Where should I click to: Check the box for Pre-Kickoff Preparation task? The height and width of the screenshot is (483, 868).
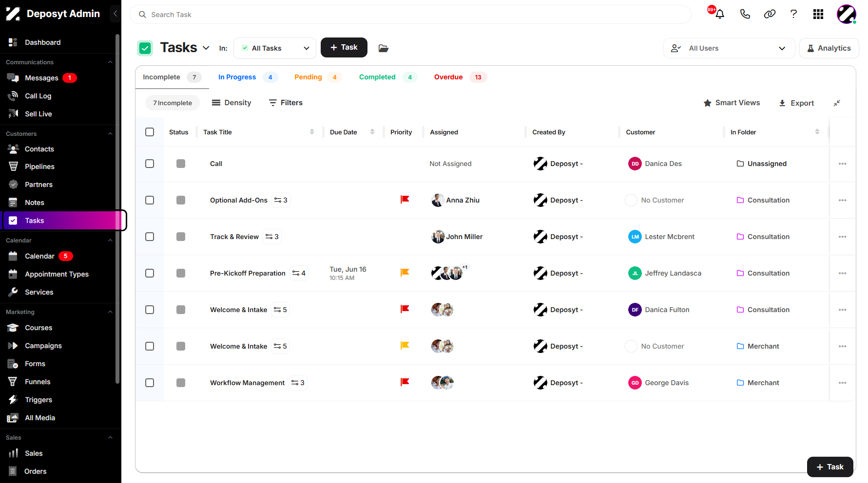click(x=150, y=273)
